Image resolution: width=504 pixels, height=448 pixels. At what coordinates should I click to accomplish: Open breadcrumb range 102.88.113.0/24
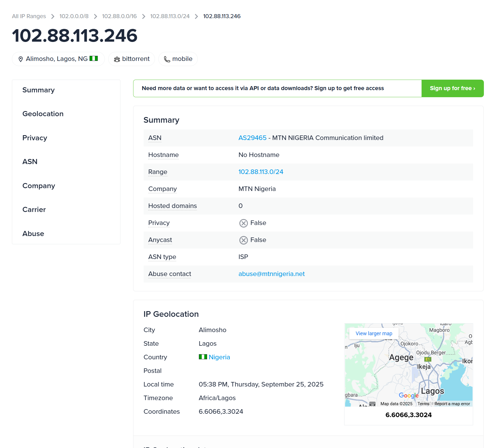(170, 16)
